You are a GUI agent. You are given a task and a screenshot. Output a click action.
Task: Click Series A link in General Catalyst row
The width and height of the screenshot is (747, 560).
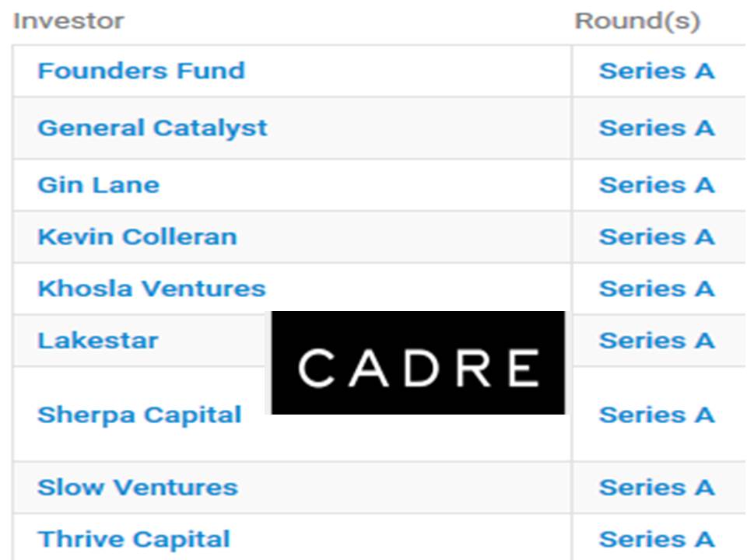[x=657, y=128]
